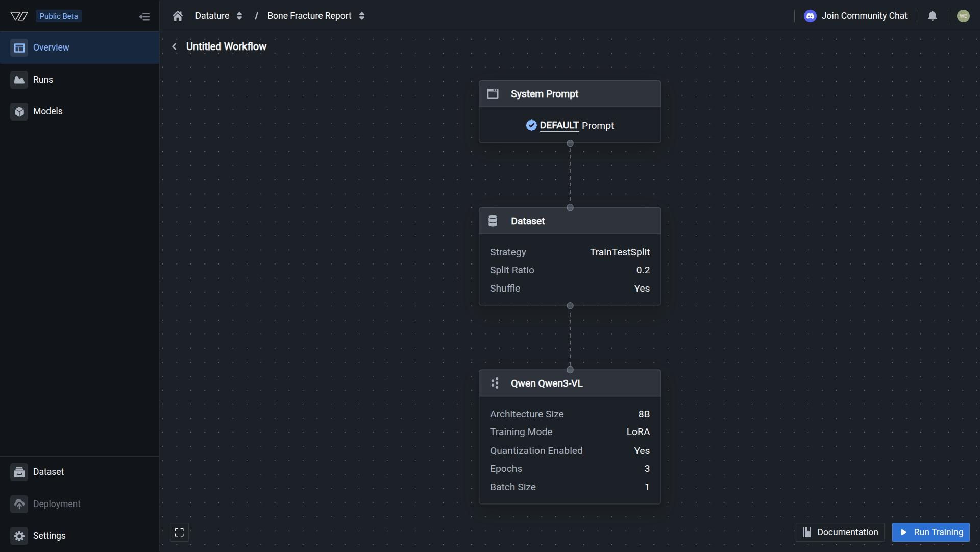Open the Datature workspace switcher dropdown
The height and width of the screenshot is (552, 980).
pyautogui.click(x=239, y=16)
